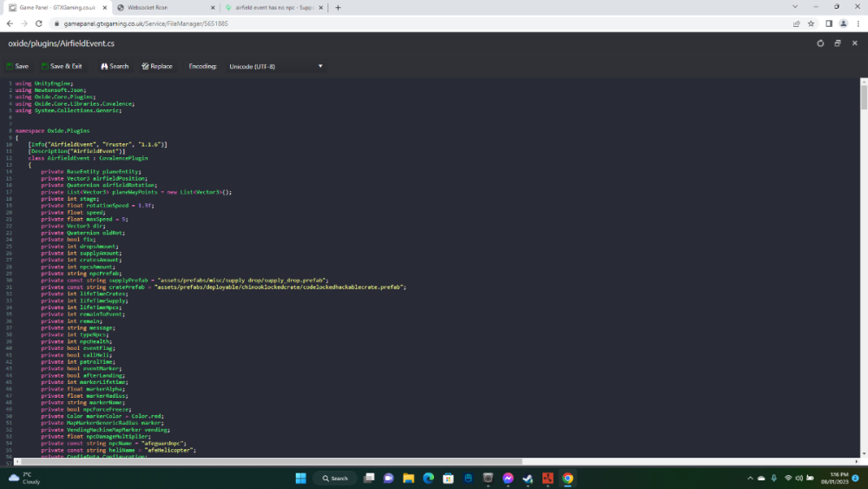The width and height of the screenshot is (868, 489).
Task: Open Task View on taskbar
Action: [x=369, y=478]
